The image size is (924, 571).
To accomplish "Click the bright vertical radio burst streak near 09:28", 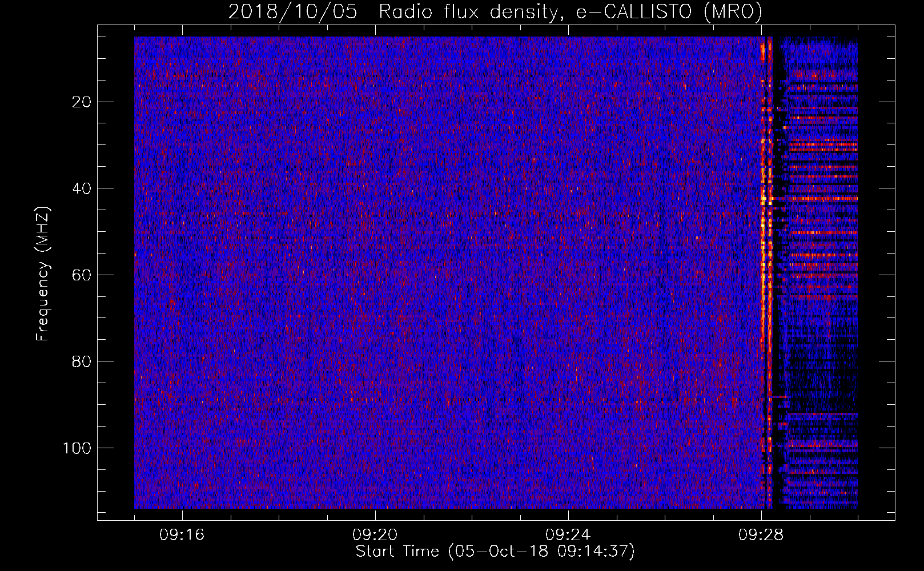I will pos(766,272).
